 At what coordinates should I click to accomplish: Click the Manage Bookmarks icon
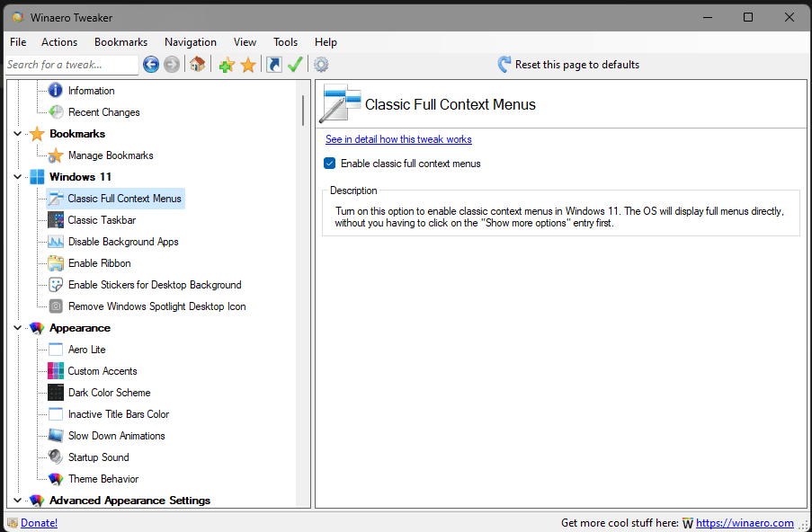click(56, 155)
